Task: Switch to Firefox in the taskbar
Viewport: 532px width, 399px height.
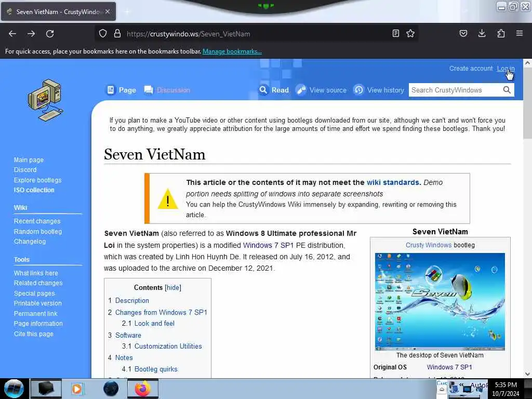Action: (142, 389)
